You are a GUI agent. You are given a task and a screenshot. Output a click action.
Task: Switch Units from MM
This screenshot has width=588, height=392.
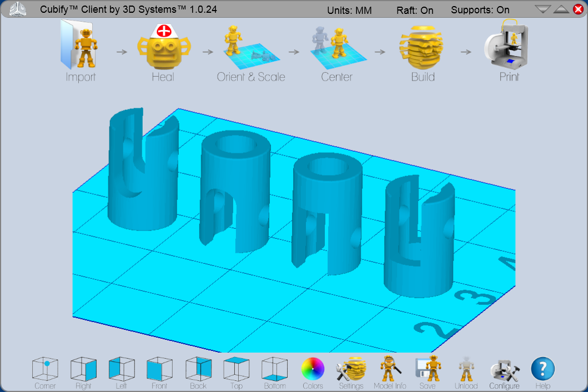click(349, 9)
